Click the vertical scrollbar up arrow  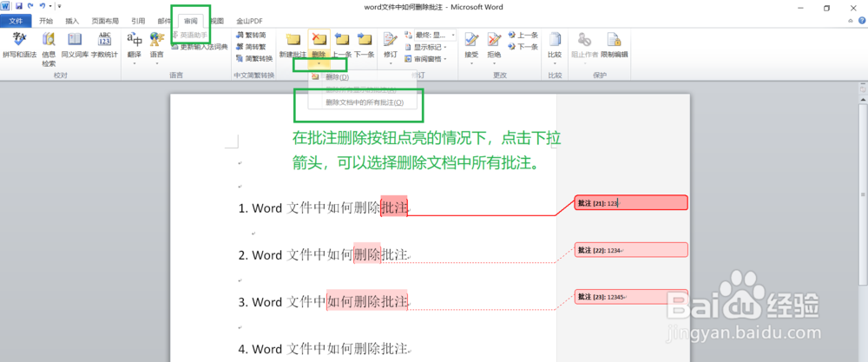coord(863,98)
